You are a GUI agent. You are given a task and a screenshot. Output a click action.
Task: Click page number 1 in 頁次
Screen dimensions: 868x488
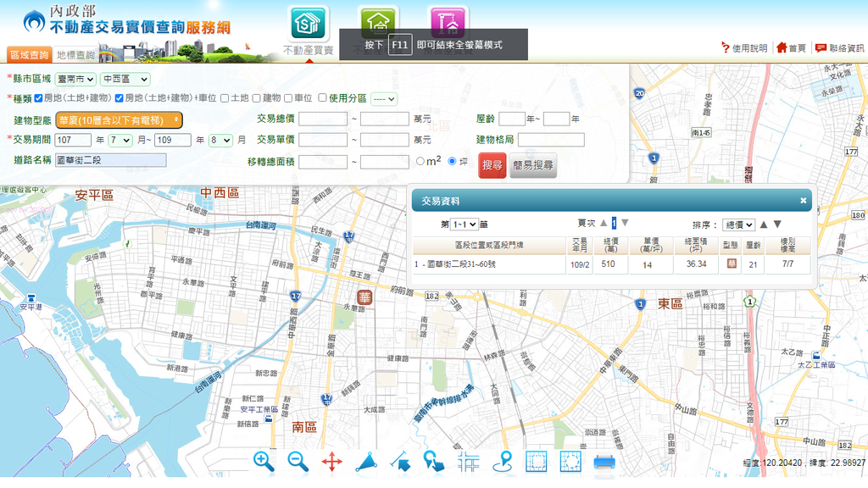pyautogui.click(x=614, y=223)
